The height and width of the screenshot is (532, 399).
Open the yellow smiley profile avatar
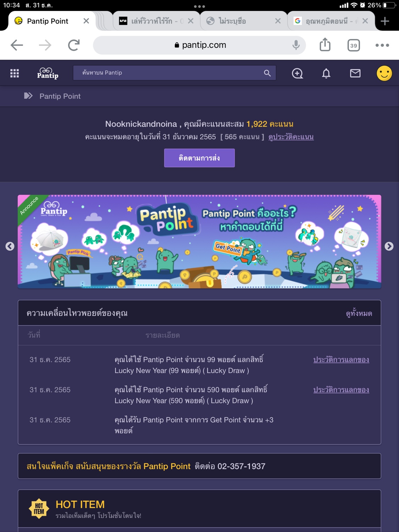(x=384, y=73)
